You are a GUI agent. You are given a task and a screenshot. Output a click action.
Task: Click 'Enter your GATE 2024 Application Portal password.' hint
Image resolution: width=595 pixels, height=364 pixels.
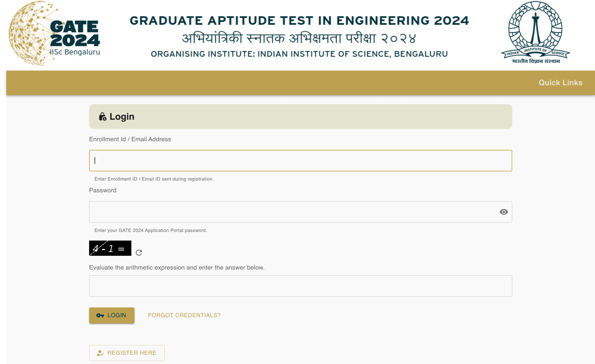click(x=151, y=230)
